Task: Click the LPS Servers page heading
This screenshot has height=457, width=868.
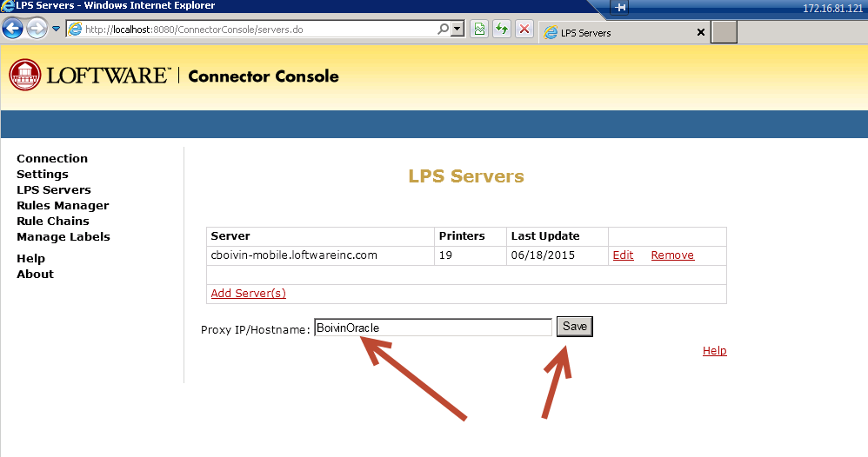Action: pyautogui.click(x=466, y=176)
